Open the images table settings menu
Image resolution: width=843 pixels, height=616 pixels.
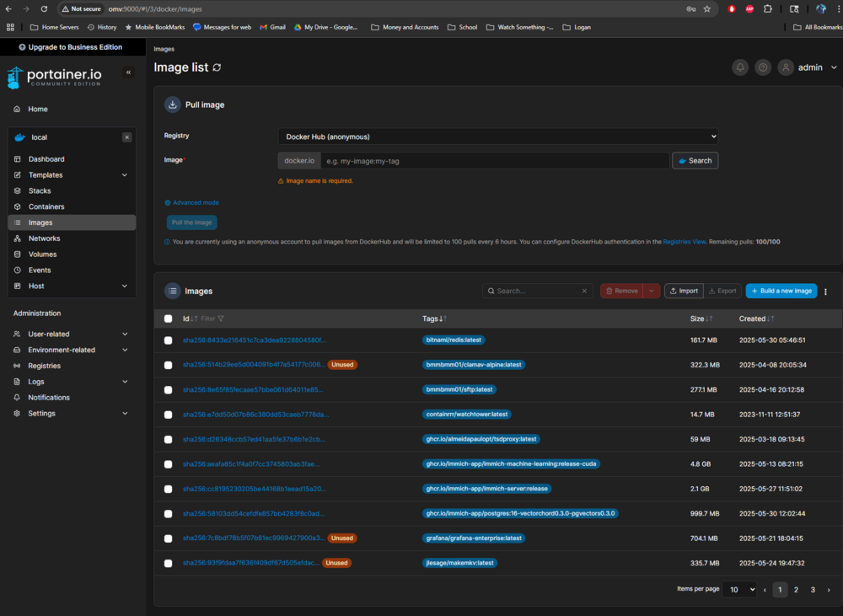826,292
